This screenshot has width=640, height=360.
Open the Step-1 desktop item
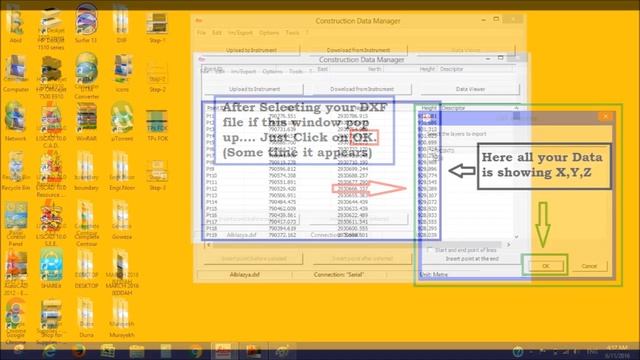click(157, 28)
